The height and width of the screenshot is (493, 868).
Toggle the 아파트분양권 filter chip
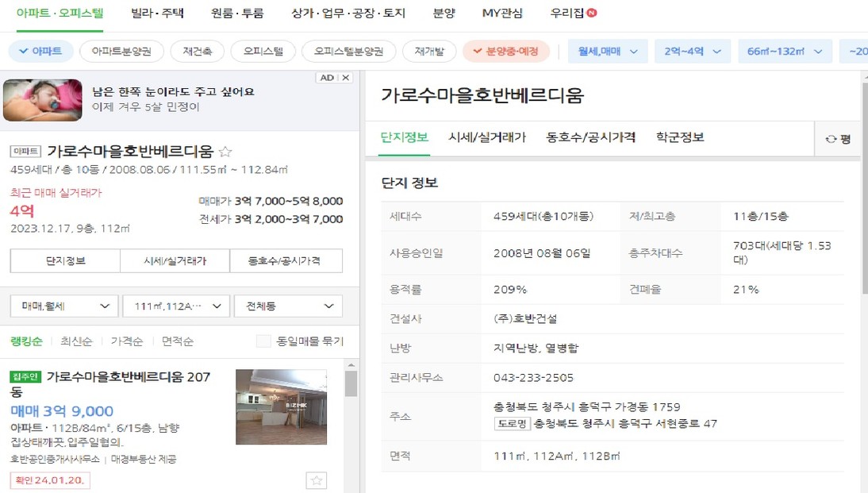[x=121, y=52]
